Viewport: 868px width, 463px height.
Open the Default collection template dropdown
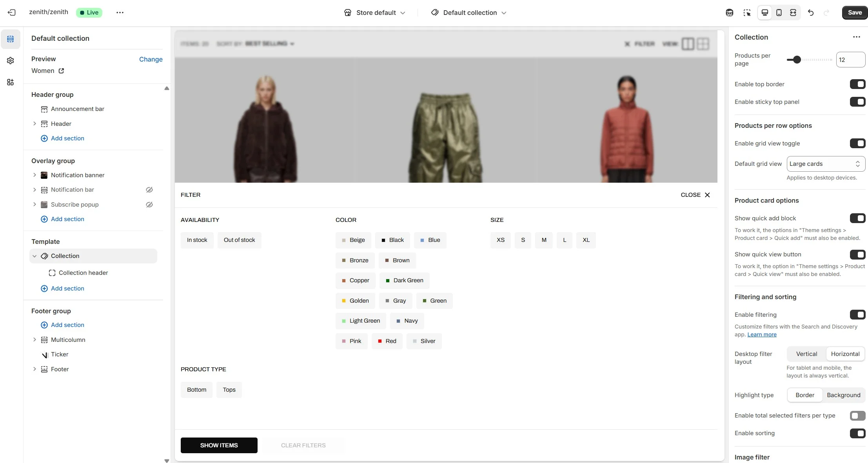tap(469, 13)
